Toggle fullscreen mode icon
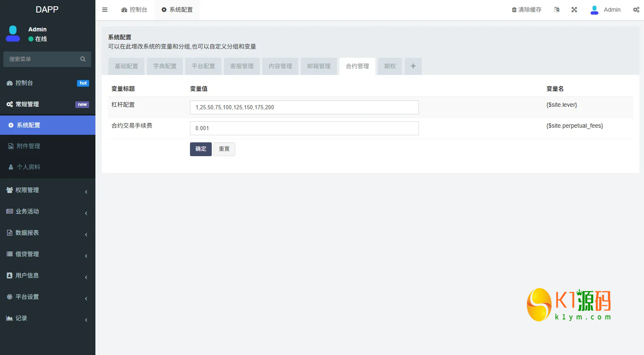 [x=574, y=10]
